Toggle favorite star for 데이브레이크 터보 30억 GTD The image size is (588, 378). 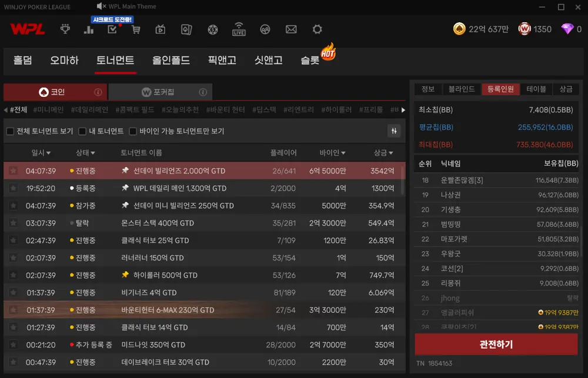coord(13,362)
